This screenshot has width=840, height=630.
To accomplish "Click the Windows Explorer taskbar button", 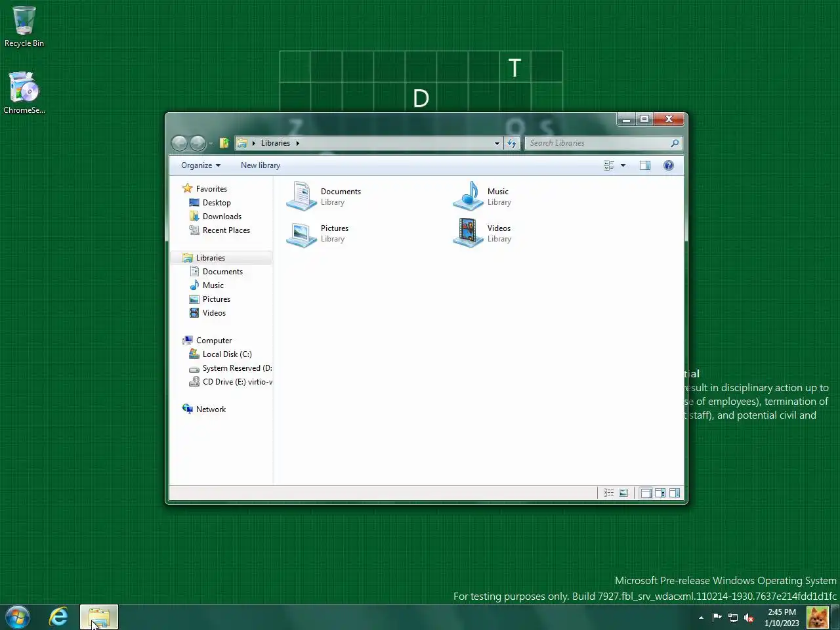I will coord(99,617).
